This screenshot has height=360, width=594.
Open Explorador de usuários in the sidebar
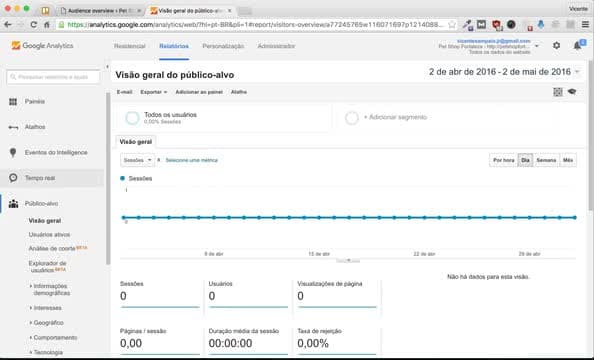point(47,267)
